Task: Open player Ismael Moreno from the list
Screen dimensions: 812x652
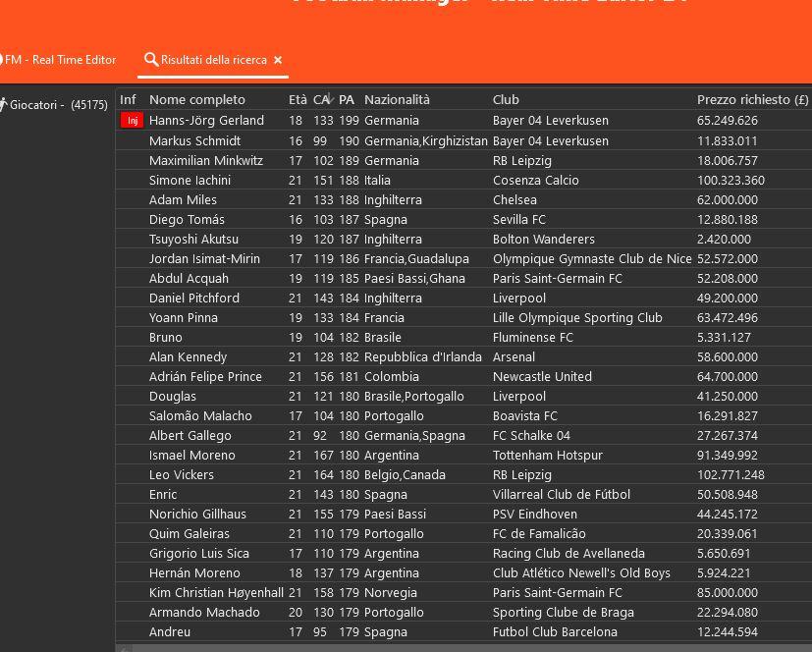Action: (191, 455)
